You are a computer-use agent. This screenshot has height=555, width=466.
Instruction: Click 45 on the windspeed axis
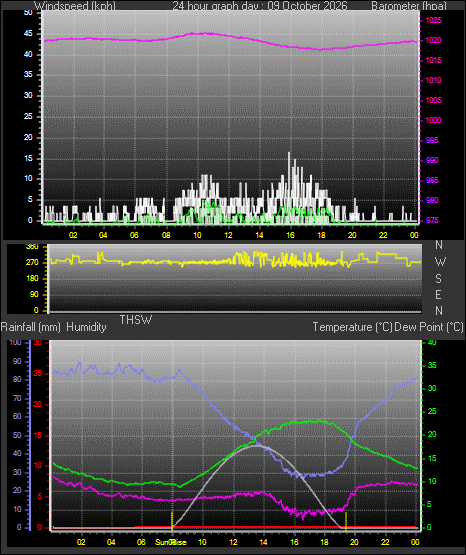click(28, 34)
